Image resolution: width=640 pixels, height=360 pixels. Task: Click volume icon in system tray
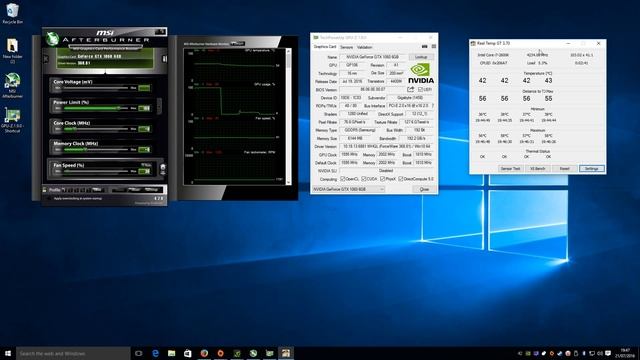pyautogui.click(x=600, y=353)
